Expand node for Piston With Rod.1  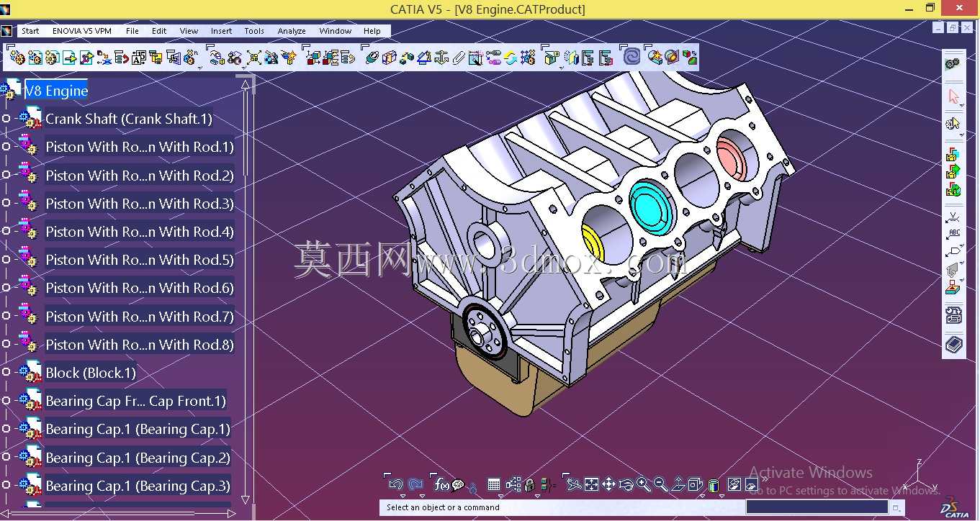pos(6,147)
